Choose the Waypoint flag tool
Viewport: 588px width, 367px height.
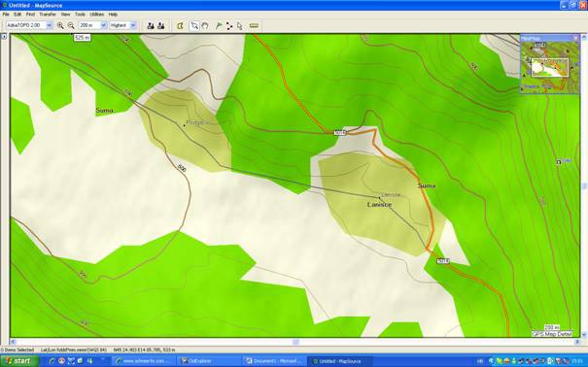[219, 25]
